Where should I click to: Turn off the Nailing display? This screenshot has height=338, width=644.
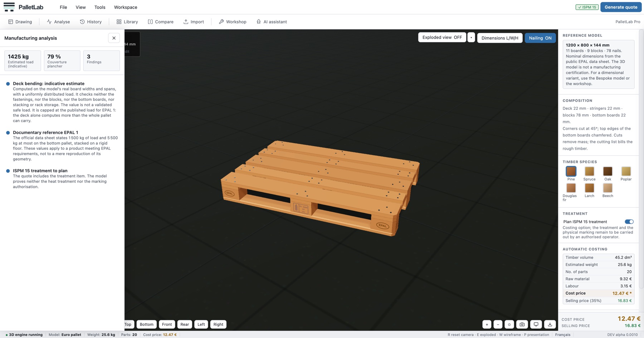[540, 38]
